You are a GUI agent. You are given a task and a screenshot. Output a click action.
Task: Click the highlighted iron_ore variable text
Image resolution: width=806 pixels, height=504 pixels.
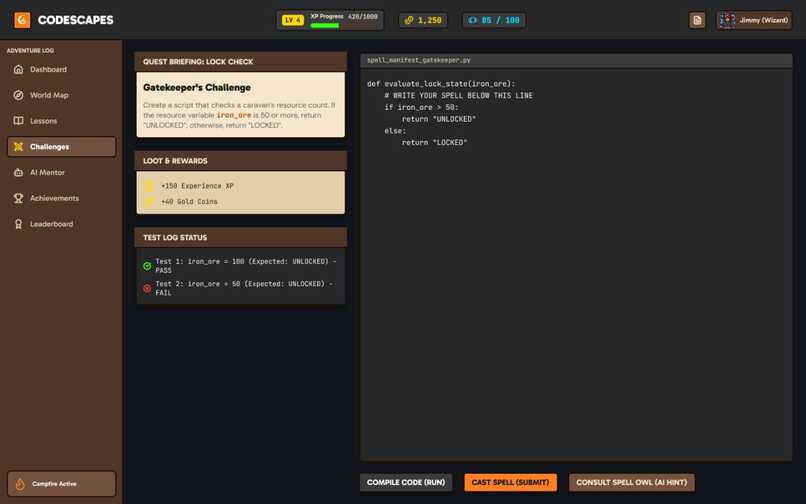click(233, 115)
